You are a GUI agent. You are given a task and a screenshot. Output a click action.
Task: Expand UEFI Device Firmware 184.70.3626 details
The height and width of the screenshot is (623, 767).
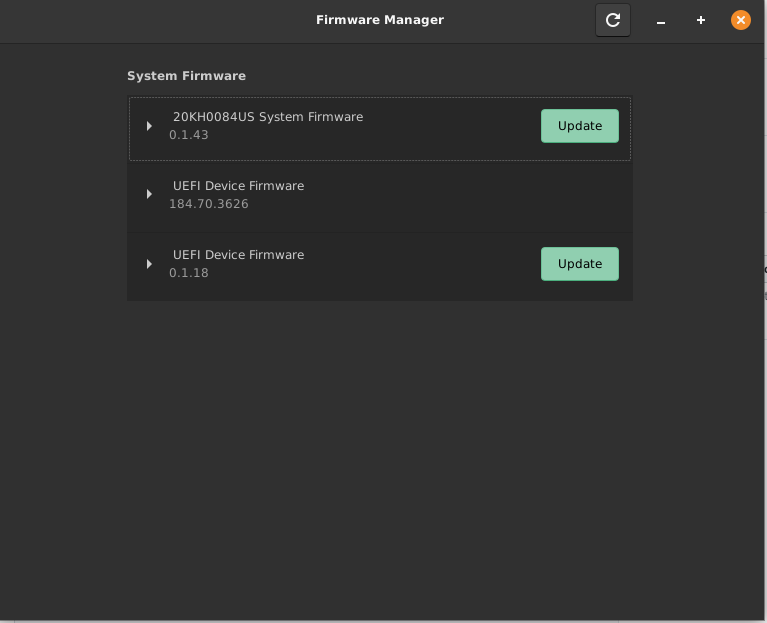pos(149,194)
